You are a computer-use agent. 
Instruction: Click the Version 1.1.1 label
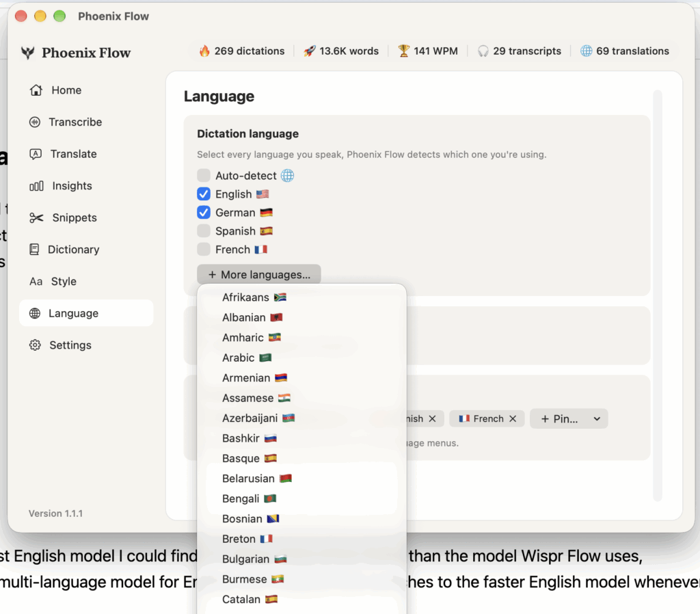point(56,513)
